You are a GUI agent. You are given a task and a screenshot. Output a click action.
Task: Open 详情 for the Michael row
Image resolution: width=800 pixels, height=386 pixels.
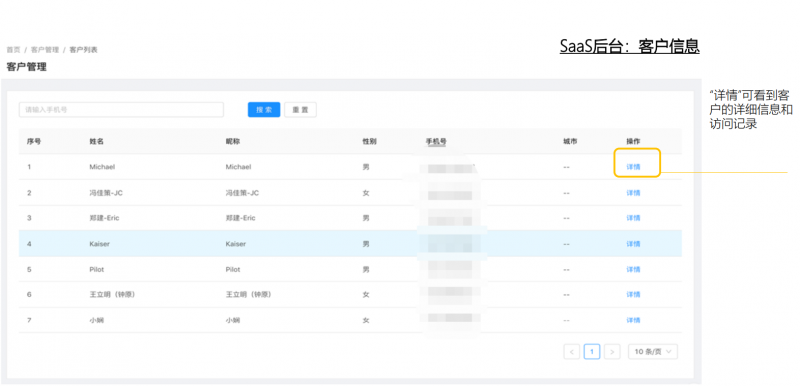click(x=633, y=167)
